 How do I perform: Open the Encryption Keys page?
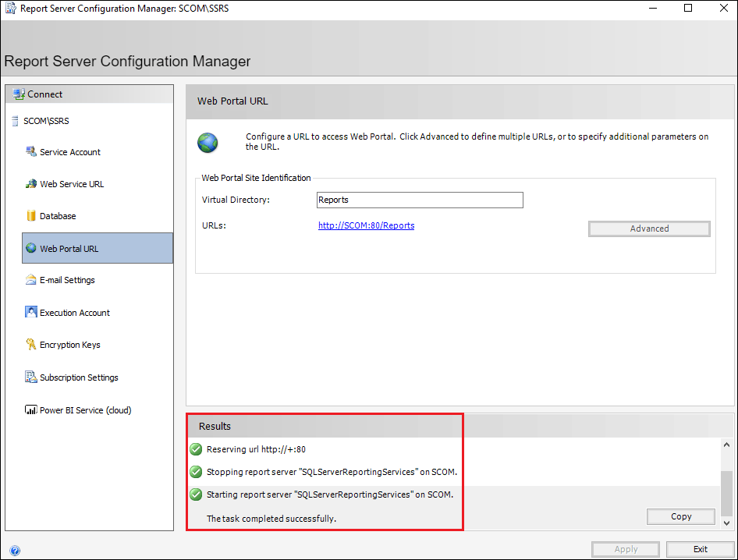click(70, 345)
